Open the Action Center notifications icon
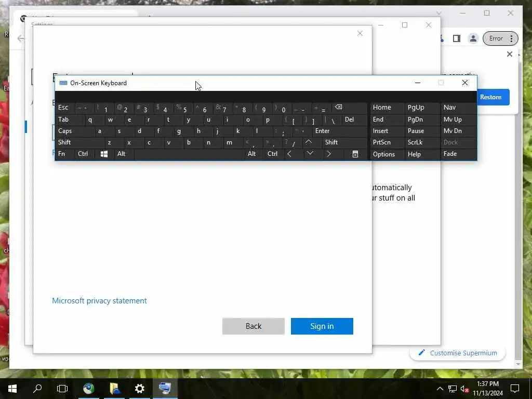This screenshot has width=532, height=399. [515, 389]
